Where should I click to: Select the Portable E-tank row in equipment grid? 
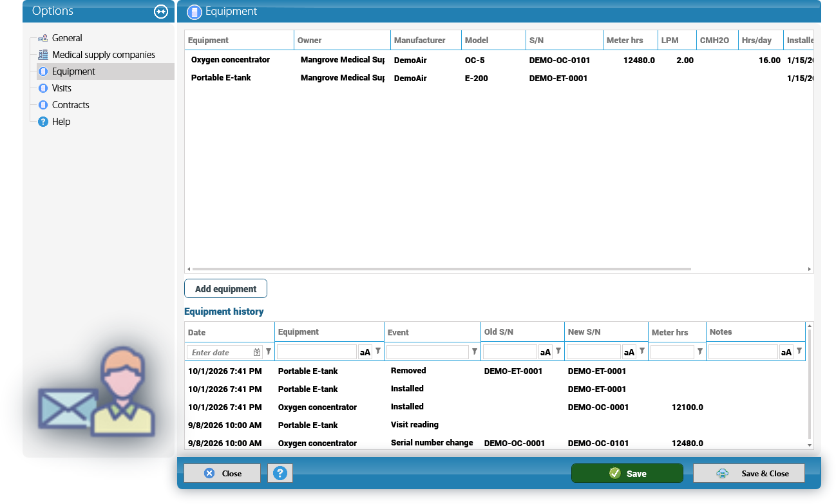(x=499, y=78)
